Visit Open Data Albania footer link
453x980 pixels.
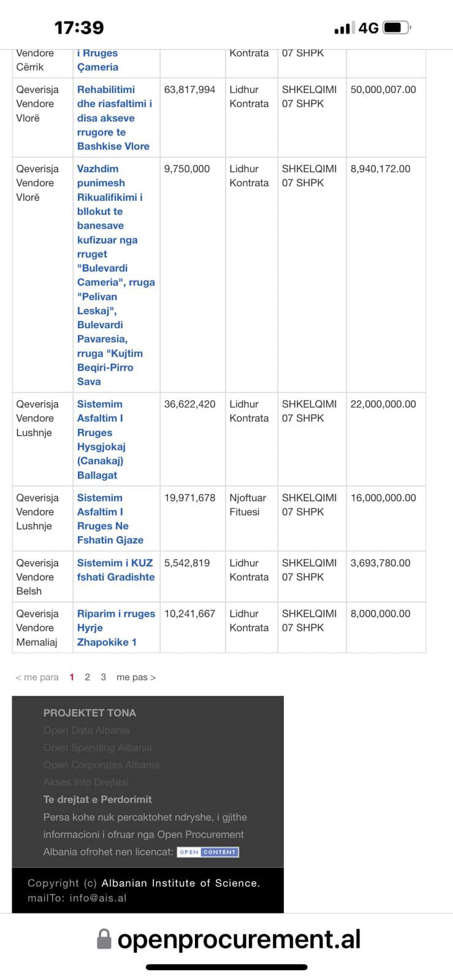tap(86, 730)
